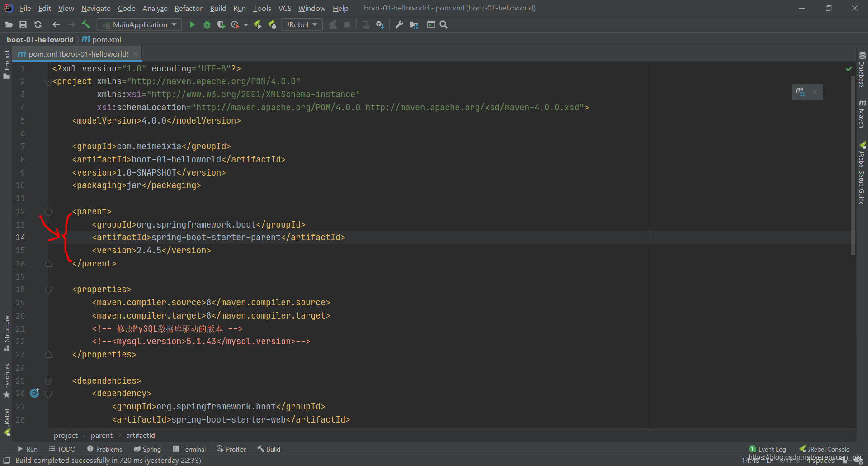Image resolution: width=868 pixels, height=466 pixels.
Task: Toggle the JRebel Setup Guide panel
Action: pyautogui.click(x=862, y=173)
